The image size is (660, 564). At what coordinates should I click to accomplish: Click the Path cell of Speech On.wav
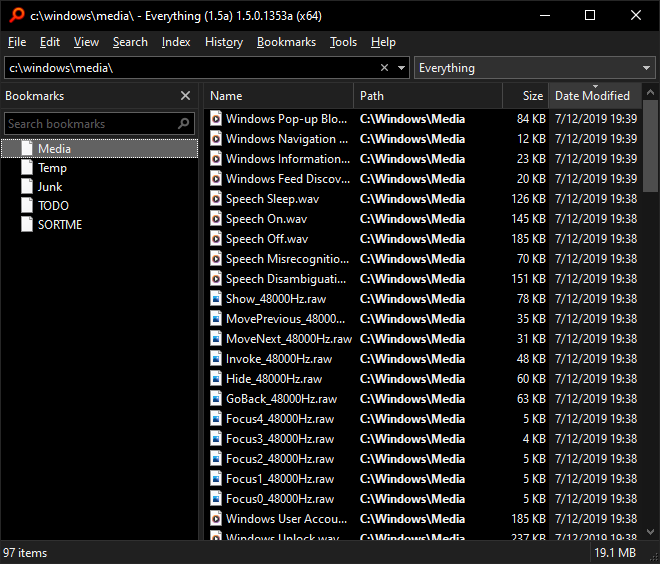[x=412, y=219]
